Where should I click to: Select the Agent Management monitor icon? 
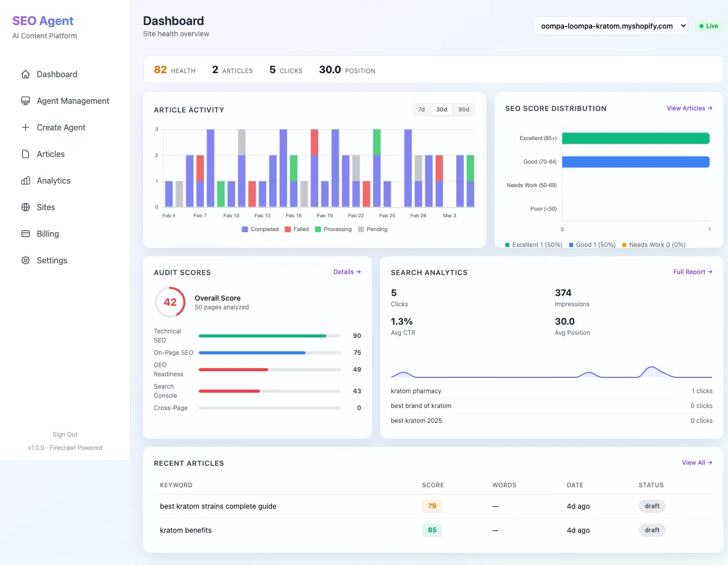[25, 100]
